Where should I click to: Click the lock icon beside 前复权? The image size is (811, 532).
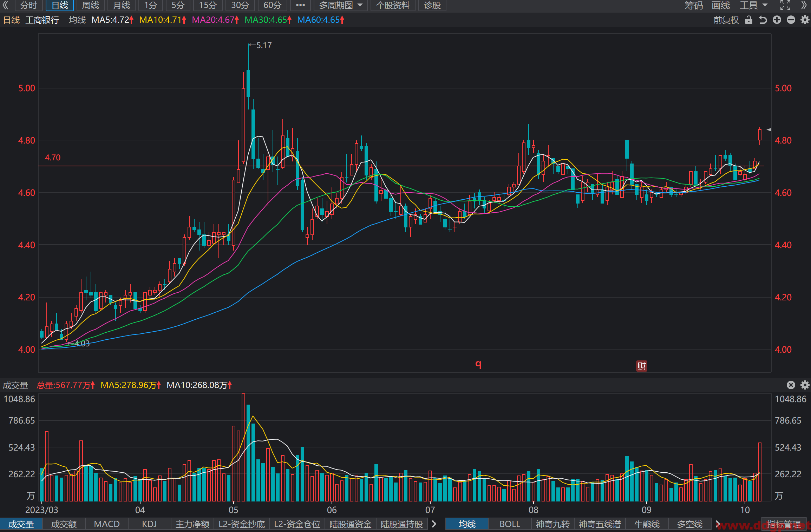[x=749, y=20]
